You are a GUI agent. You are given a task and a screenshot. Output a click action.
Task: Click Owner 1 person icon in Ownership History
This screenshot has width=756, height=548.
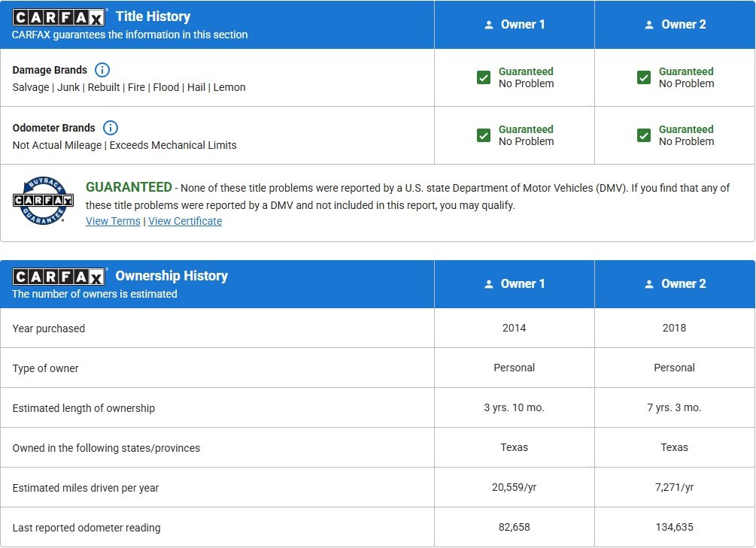click(x=489, y=284)
